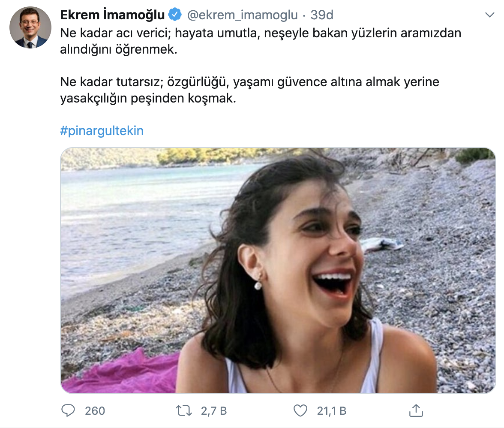Click the paragraph starting 'Ne kadar tutarsız'
Viewport: 504px width, 428px height.
click(249, 90)
